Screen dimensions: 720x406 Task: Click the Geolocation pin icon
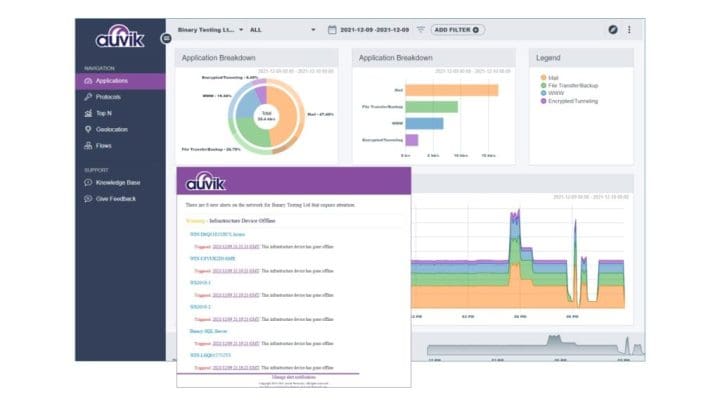(x=88, y=130)
